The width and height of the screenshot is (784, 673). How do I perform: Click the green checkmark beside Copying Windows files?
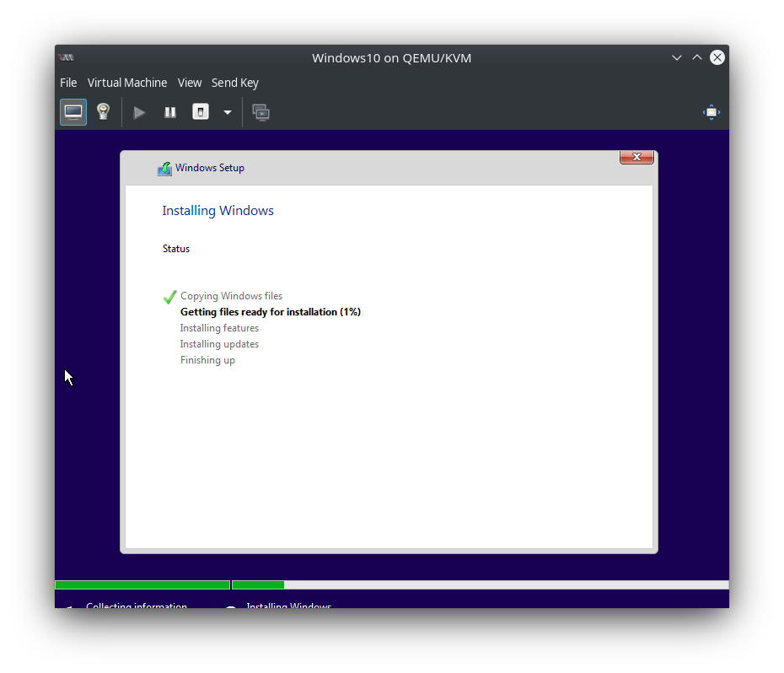coord(170,297)
